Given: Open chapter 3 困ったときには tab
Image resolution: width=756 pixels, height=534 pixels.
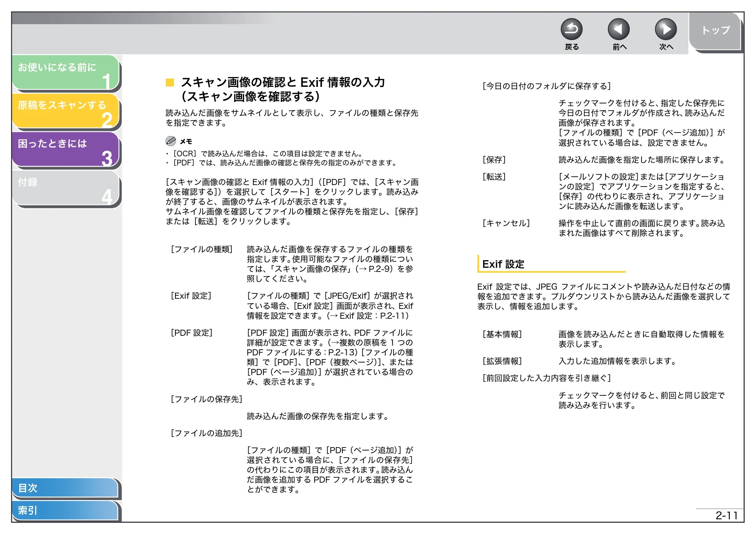Looking at the screenshot, I should pos(66,149).
